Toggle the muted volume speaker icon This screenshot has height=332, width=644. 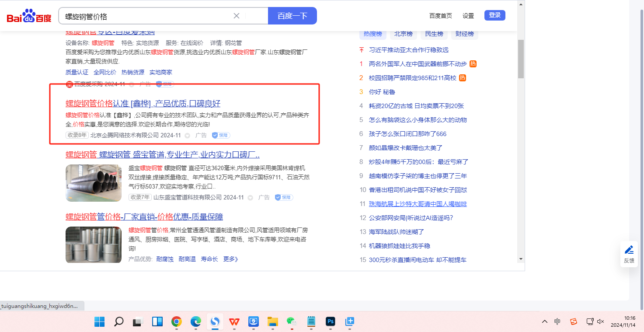click(x=601, y=322)
